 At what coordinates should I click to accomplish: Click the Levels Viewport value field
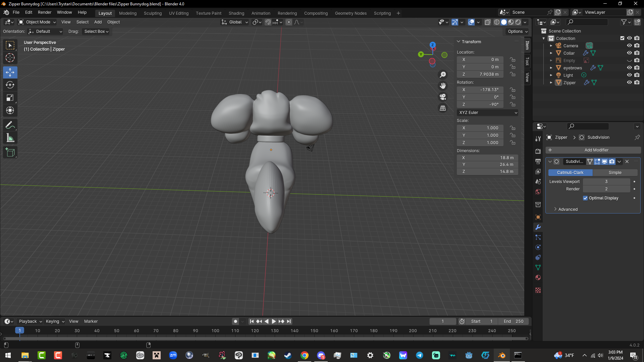click(606, 182)
